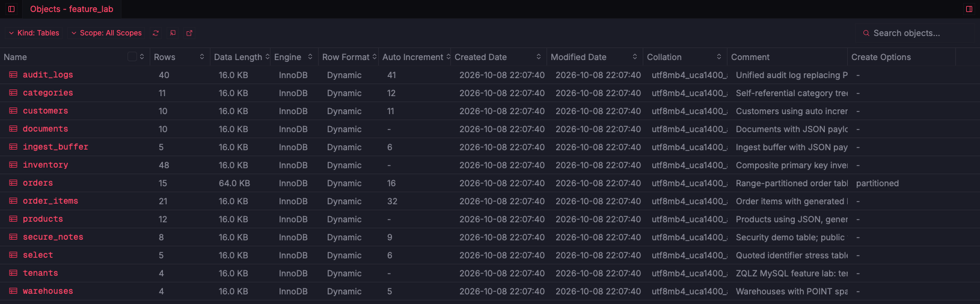Click the 'partitioned' create options cell

coord(877,183)
